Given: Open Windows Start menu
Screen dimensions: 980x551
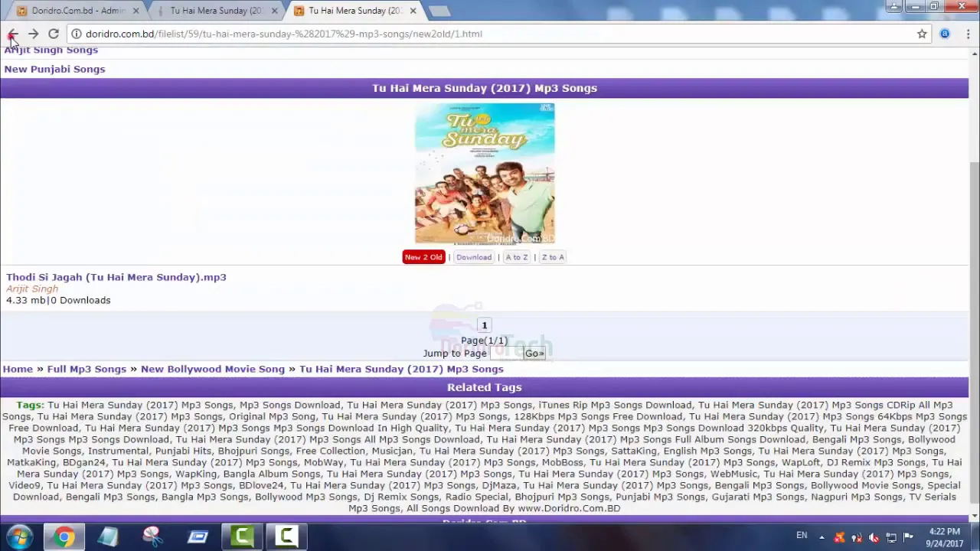Looking at the screenshot, I should [20, 536].
